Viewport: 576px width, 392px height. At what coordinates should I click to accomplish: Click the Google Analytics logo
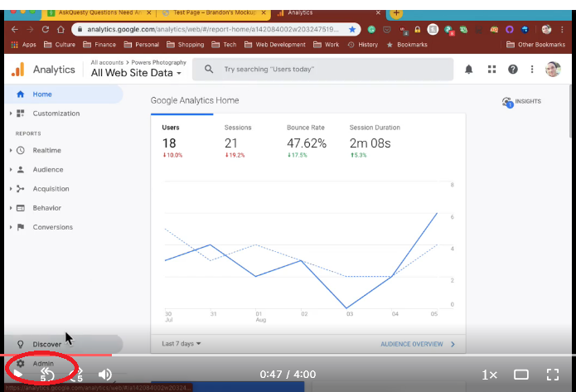[17, 70]
